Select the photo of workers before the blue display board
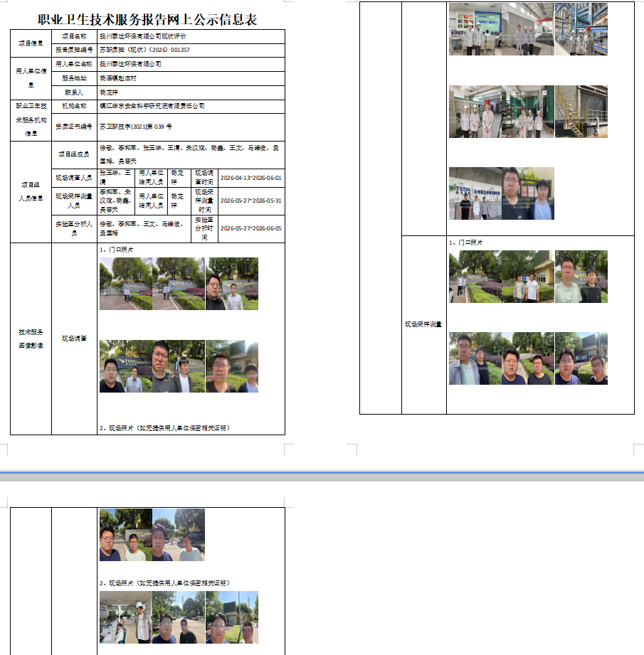This screenshot has height=655, width=644. [475, 29]
